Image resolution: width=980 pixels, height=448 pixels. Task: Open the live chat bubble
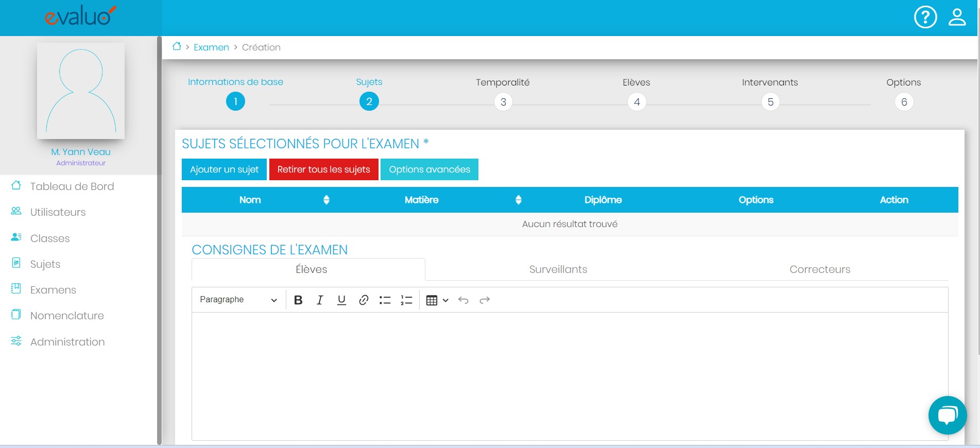[947, 415]
